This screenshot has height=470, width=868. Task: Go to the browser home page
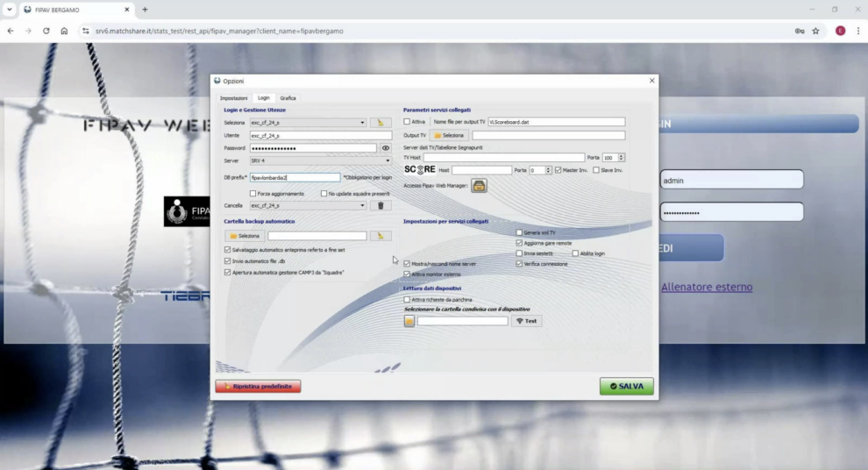[x=64, y=31]
